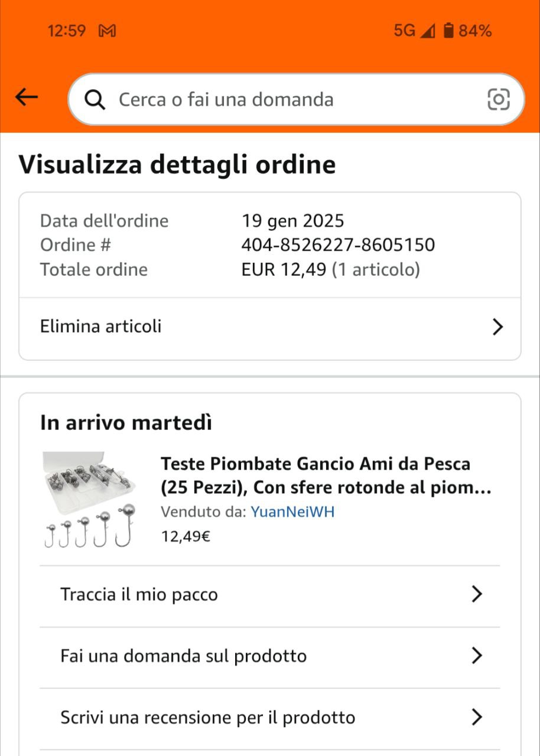The width and height of the screenshot is (540, 756).
Task: Open the camera lens scan icon
Action: pos(498,100)
